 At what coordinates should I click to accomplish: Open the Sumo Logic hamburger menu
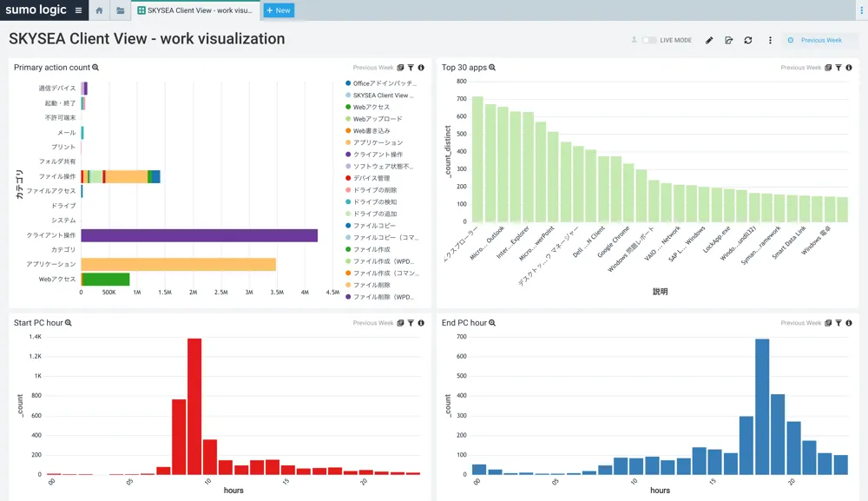click(x=79, y=10)
